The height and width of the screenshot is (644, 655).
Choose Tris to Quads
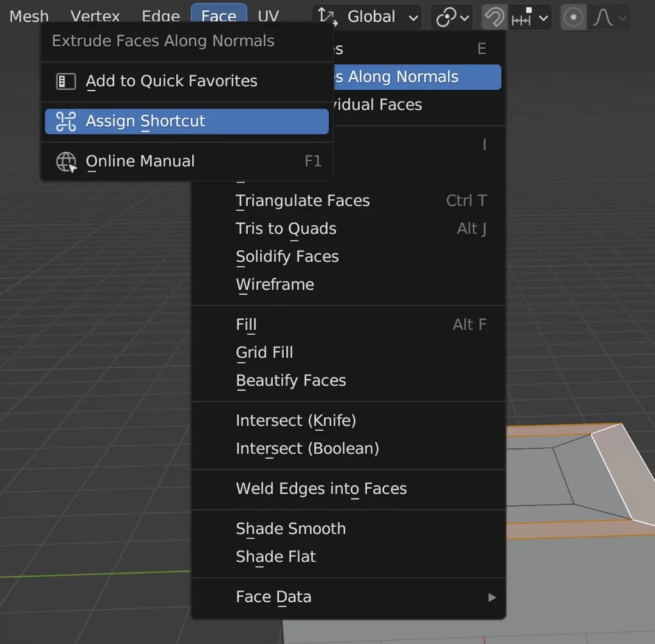349,229
